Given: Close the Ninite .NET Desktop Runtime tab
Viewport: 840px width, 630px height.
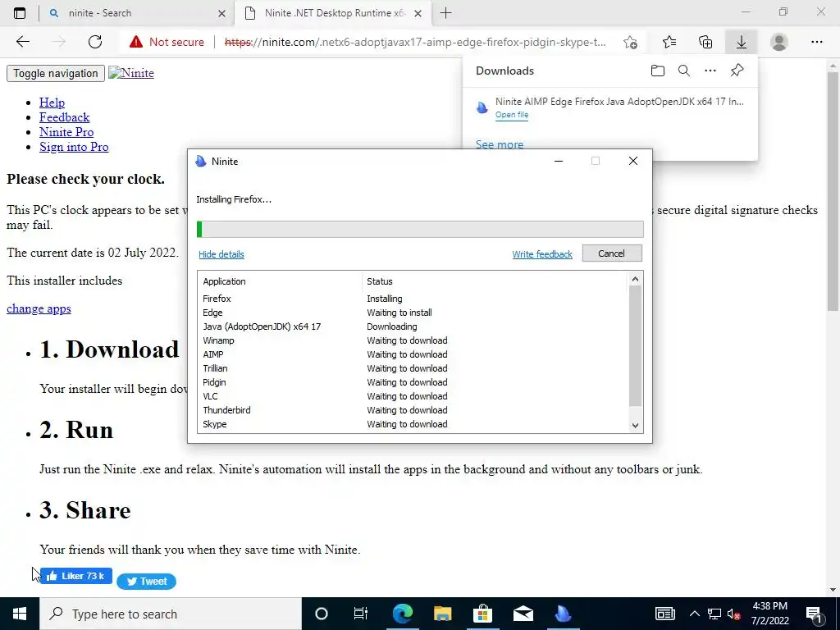Looking at the screenshot, I should (418, 13).
